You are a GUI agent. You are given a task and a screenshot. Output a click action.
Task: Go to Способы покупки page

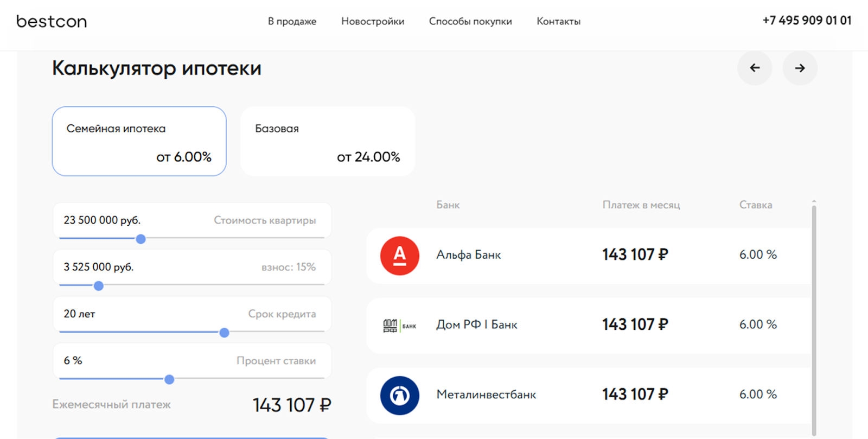pos(470,22)
